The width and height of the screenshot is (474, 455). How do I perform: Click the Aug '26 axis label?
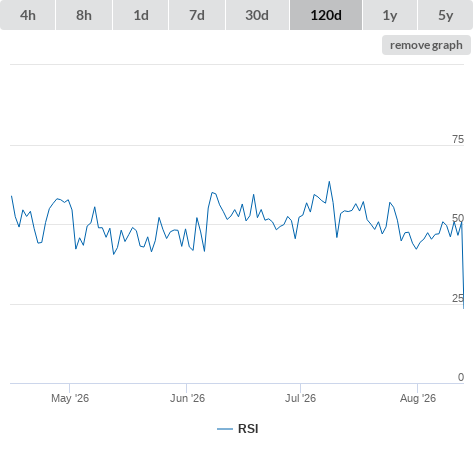pos(418,398)
